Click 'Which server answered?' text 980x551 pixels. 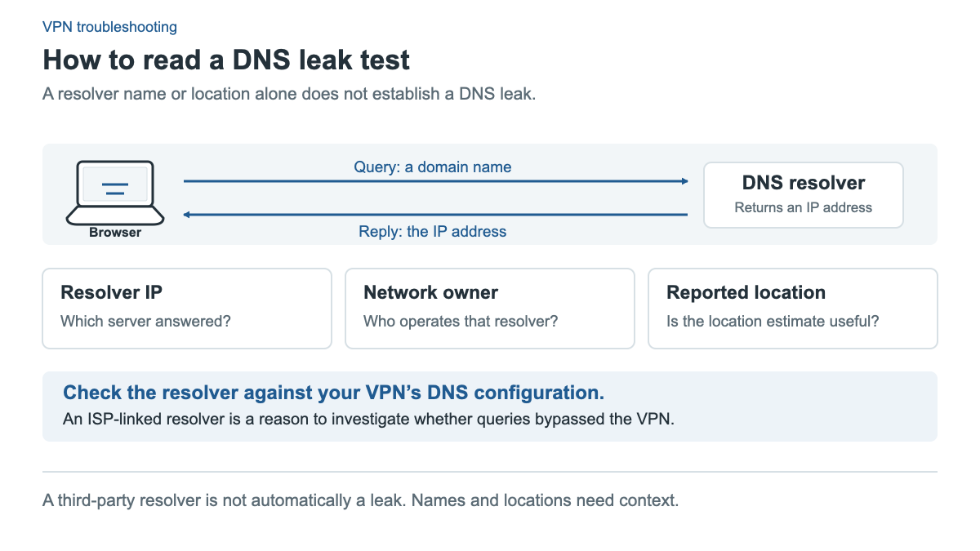[x=146, y=321]
